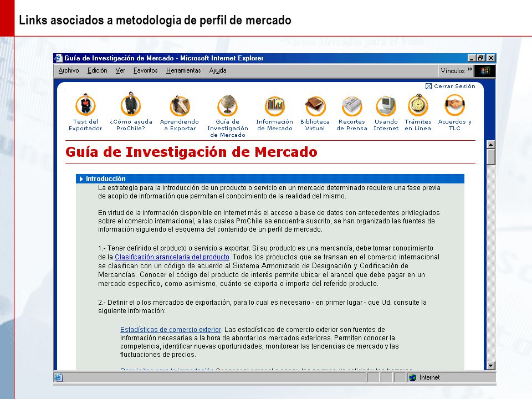Click the scrollbar up arrow
The width and height of the screenshot is (532, 399).
pyautogui.click(x=490, y=145)
